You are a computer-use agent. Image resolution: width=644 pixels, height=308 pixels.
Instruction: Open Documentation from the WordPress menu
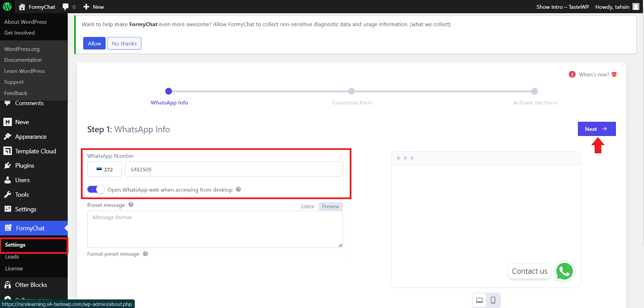click(23, 60)
